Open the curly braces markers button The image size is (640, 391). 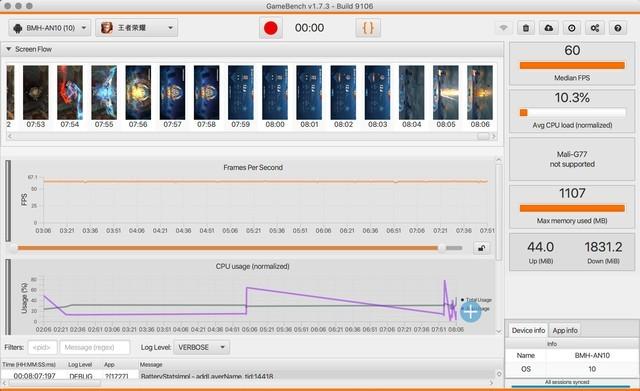coord(368,28)
